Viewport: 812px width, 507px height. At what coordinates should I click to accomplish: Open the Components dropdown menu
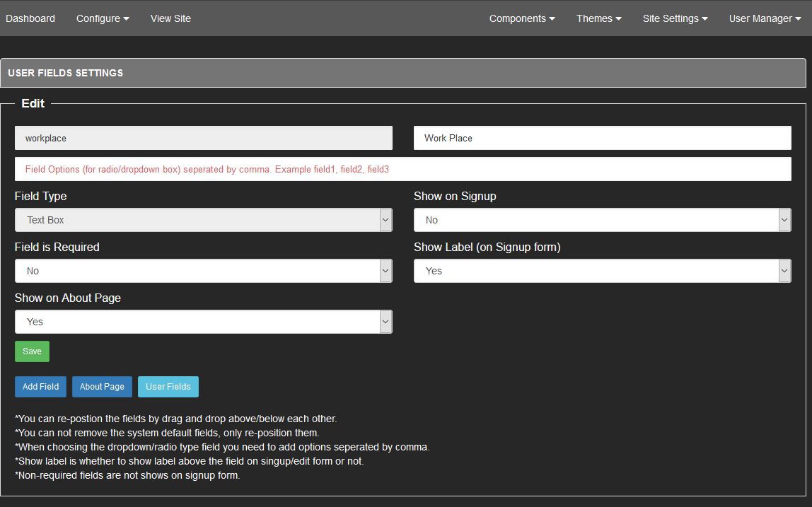[521, 18]
